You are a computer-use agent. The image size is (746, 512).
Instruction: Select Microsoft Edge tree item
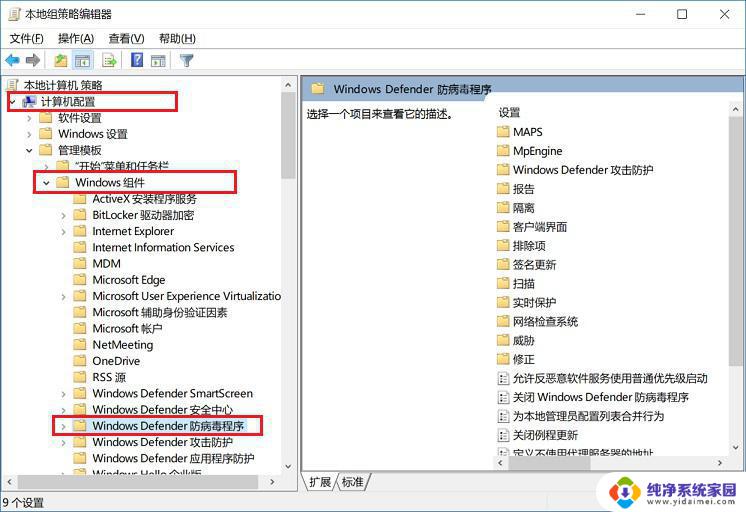click(129, 280)
